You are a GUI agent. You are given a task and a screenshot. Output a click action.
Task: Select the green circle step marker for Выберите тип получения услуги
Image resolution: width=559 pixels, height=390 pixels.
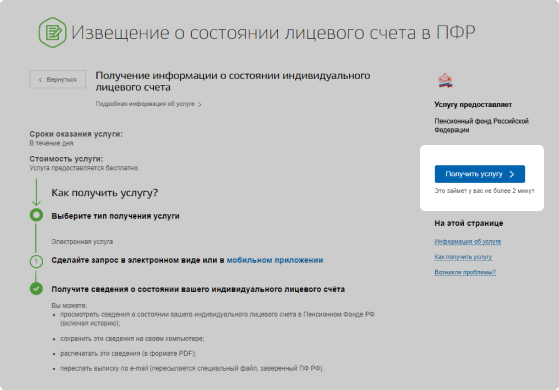[36, 215]
